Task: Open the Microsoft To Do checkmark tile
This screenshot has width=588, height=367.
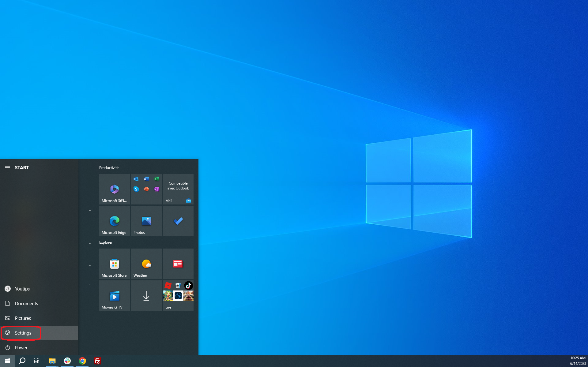Action: pos(178,221)
